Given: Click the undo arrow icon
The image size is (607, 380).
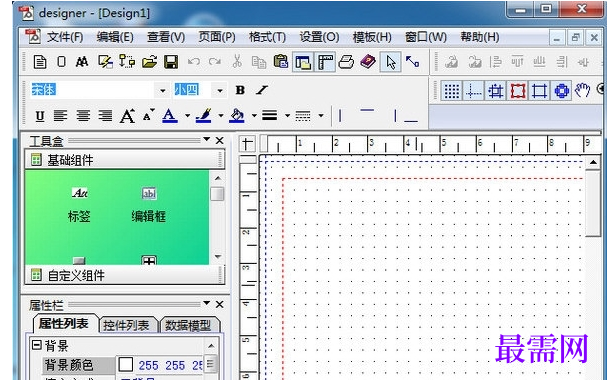Looking at the screenshot, I should (194, 62).
